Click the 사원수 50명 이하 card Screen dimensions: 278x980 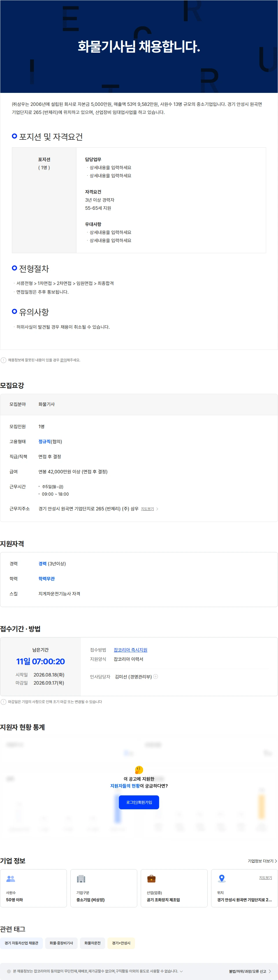point(34,888)
